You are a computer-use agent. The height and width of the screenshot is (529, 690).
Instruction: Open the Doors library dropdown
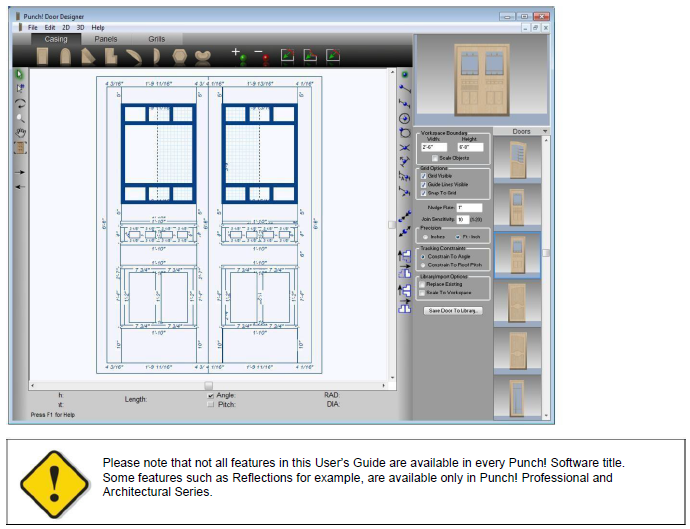[x=545, y=132]
